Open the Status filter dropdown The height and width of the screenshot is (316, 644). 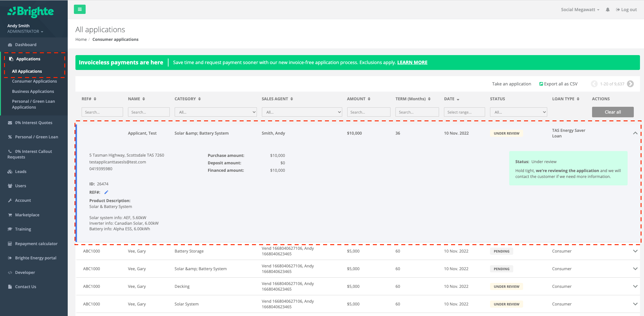pyautogui.click(x=518, y=112)
